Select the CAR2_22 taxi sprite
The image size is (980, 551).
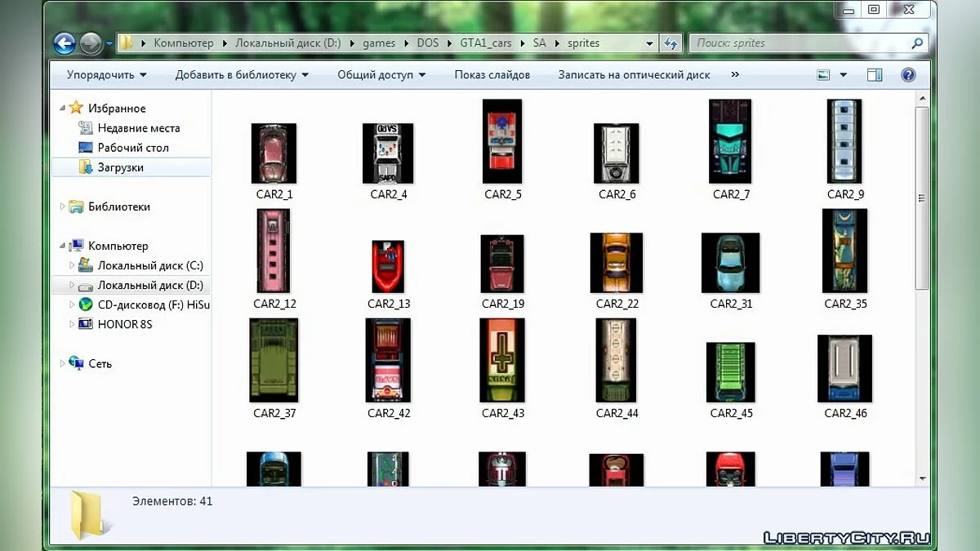coord(617,263)
